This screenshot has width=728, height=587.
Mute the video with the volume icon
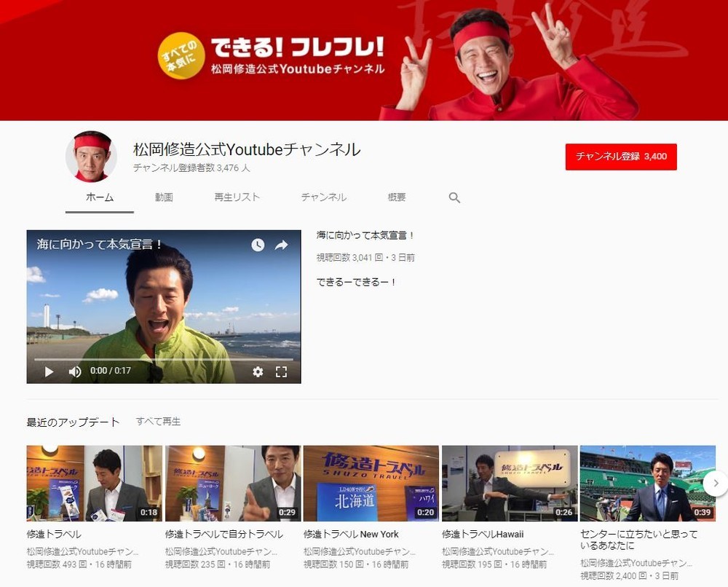[x=74, y=371]
